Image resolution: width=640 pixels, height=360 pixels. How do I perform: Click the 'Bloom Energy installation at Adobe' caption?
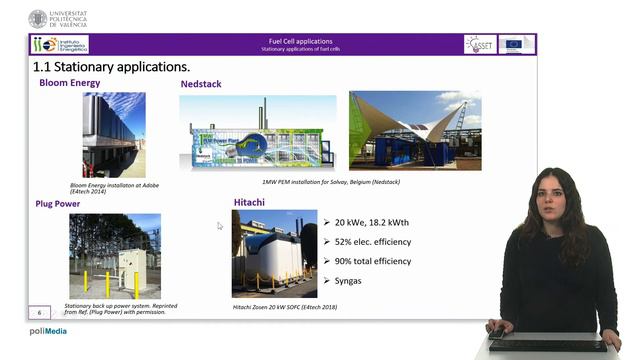(114, 188)
